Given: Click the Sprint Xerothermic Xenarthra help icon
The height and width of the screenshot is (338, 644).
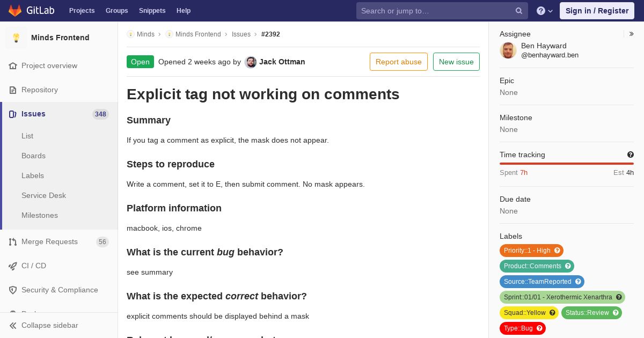Looking at the screenshot, I should click(619, 297).
